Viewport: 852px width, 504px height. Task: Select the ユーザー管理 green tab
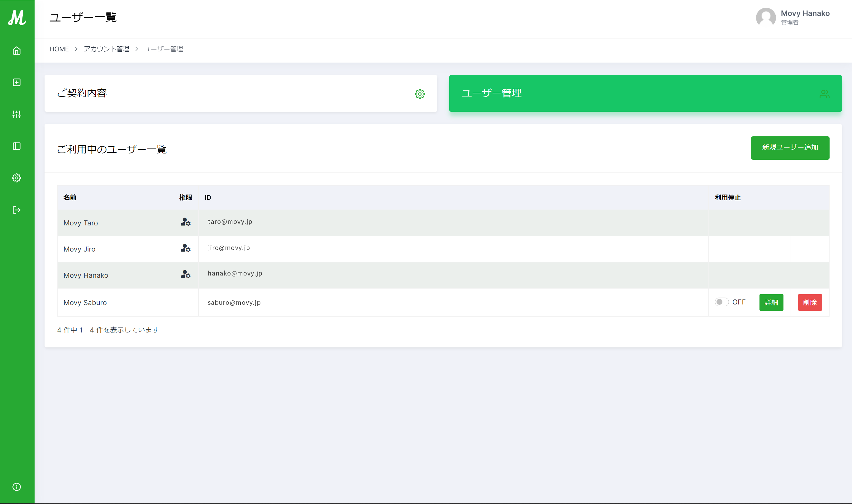pyautogui.click(x=645, y=93)
